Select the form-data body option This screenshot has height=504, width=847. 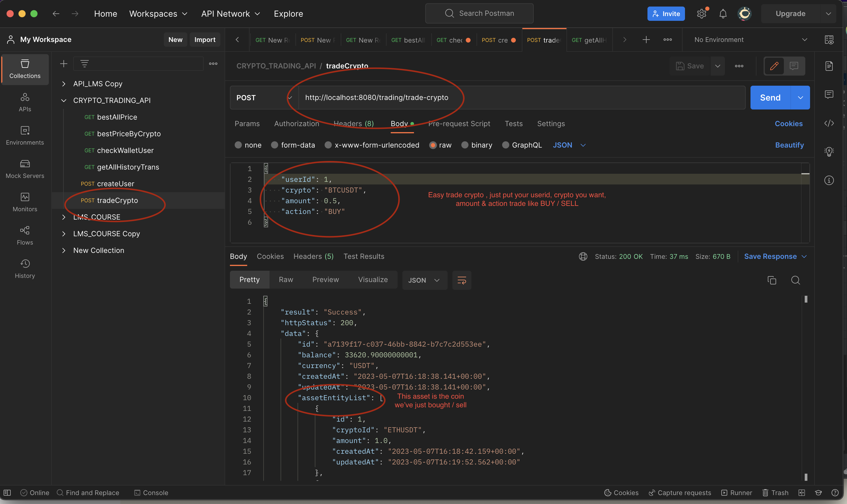274,145
